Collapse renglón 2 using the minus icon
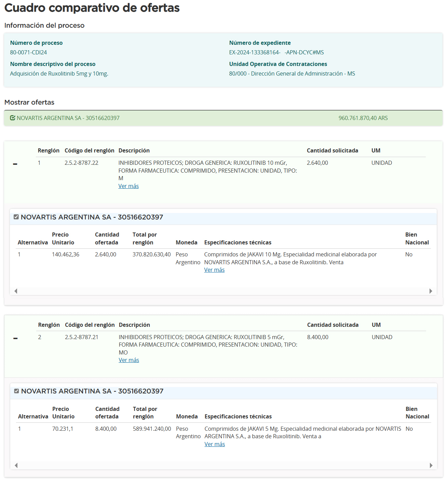The height and width of the screenshot is (482, 448). [15, 338]
